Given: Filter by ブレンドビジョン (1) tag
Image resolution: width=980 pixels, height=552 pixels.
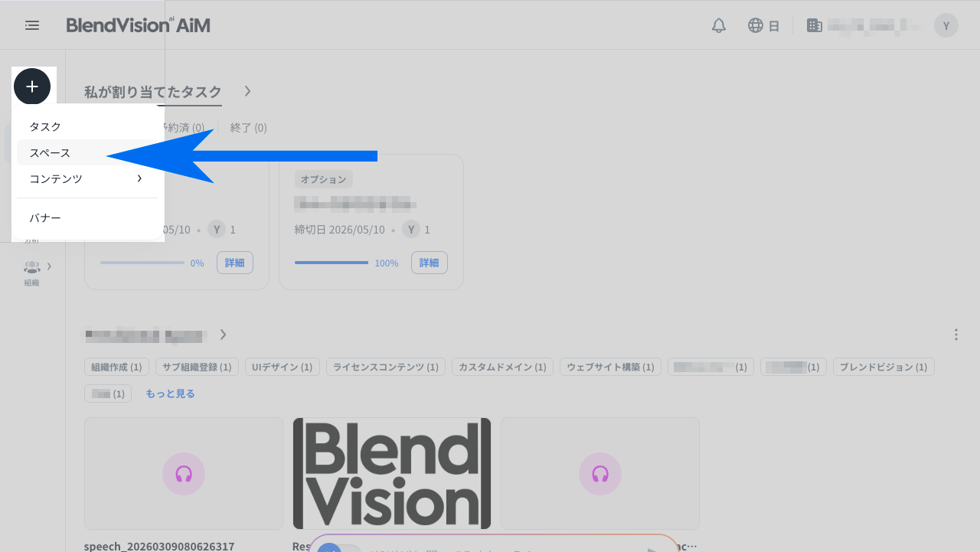Looking at the screenshot, I should click(x=884, y=367).
